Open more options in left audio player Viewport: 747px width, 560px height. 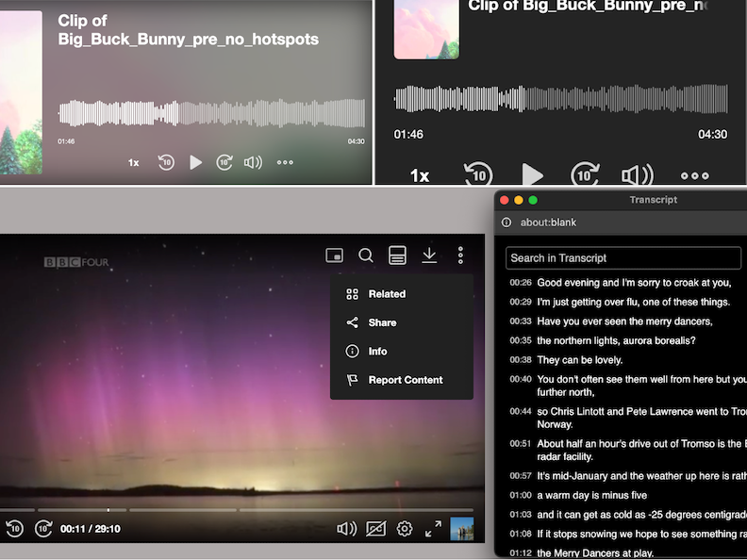[x=285, y=162]
